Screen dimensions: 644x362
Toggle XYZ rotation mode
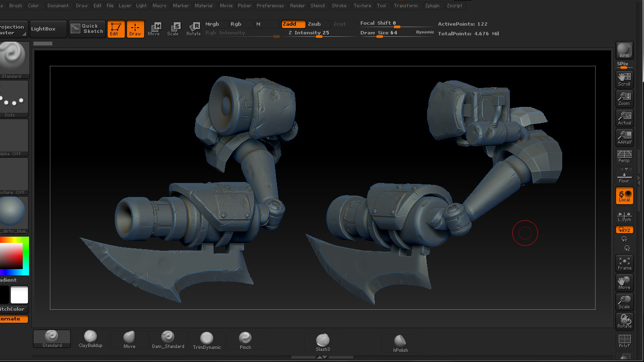click(x=624, y=230)
